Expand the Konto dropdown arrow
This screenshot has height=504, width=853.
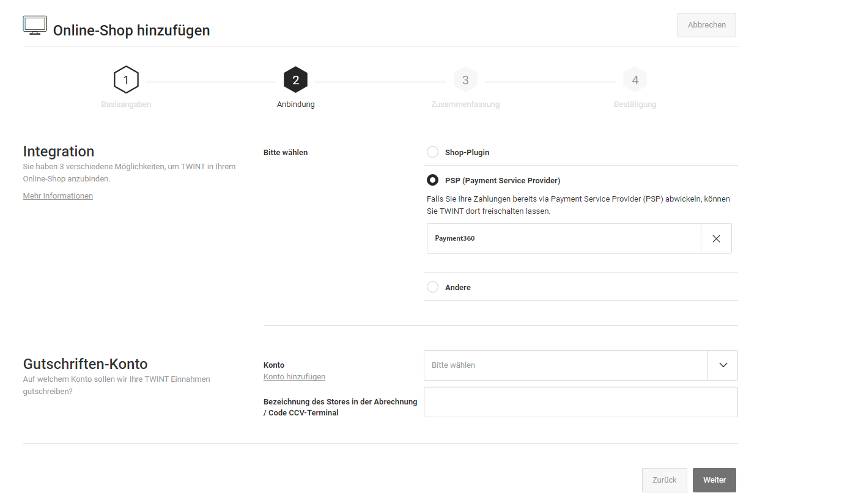(x=723, y=365)
